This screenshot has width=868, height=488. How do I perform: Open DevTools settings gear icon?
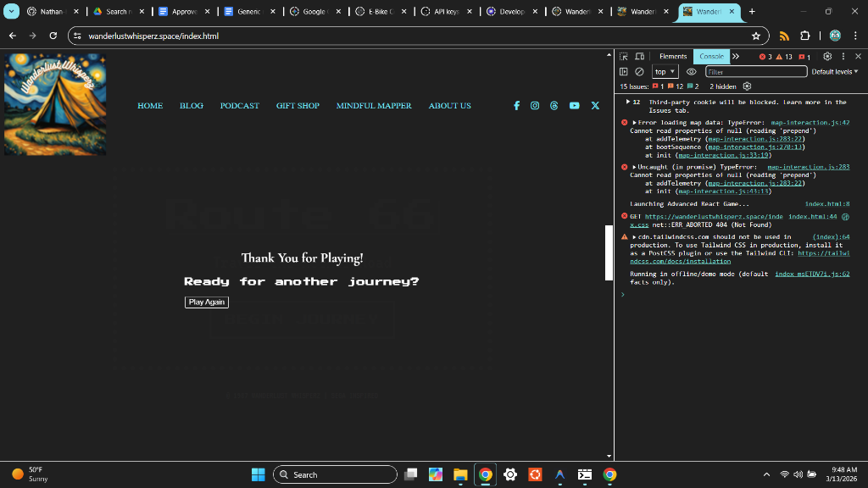click(827, 57)
